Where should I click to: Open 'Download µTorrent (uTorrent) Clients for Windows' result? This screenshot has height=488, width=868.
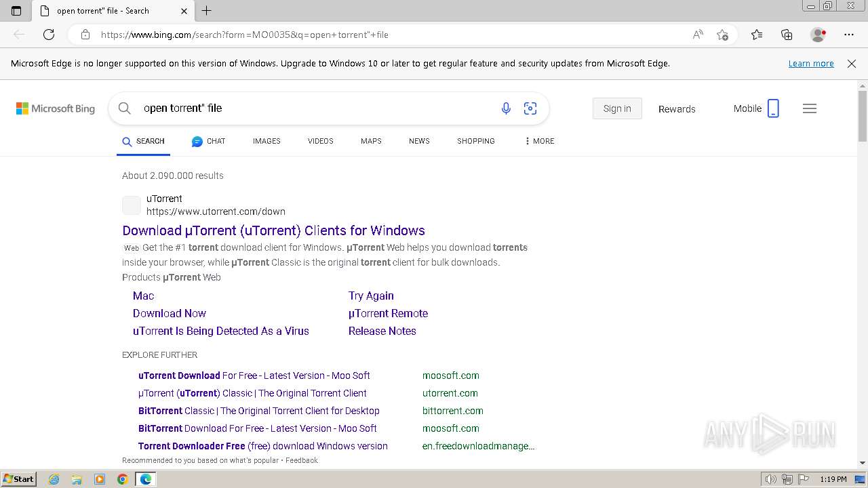[273, 230]
